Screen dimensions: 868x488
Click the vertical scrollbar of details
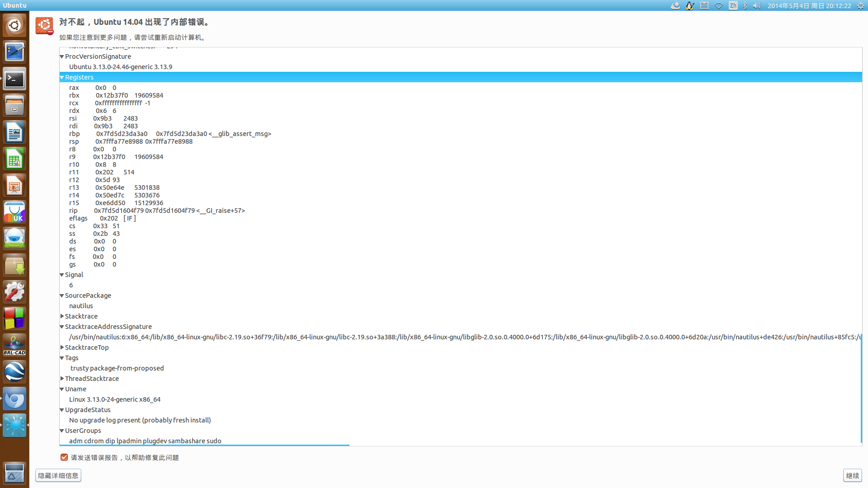click(861, 389)
